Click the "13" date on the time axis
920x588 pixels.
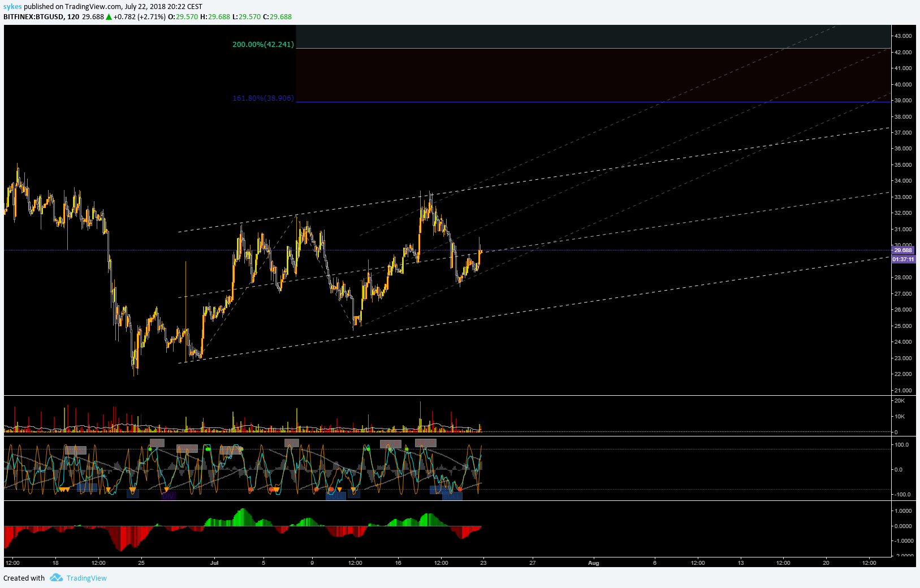coord(741,563)
